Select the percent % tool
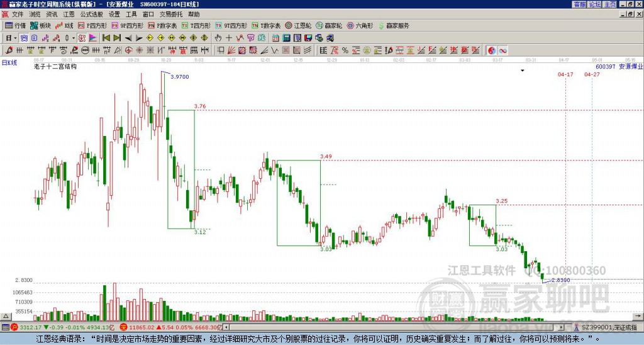Image resolution: width=644 pixels, height=345 pixels. click(345, 50)
